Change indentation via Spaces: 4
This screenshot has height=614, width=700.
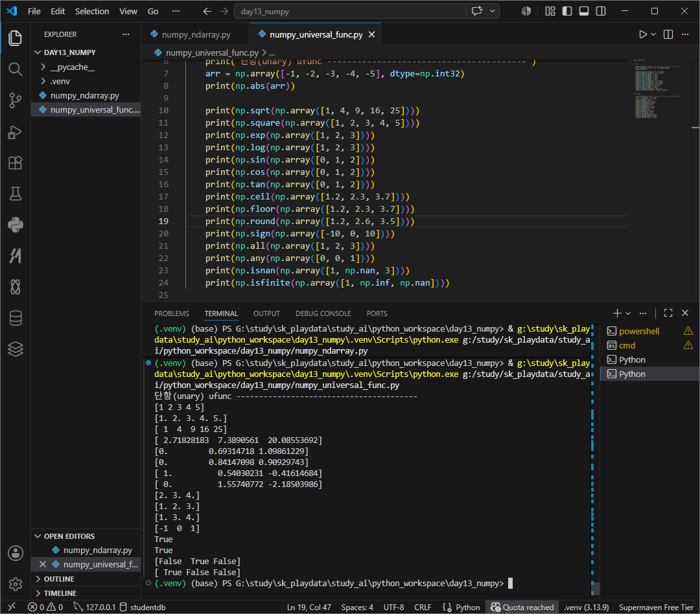click(x=357, y=608)
